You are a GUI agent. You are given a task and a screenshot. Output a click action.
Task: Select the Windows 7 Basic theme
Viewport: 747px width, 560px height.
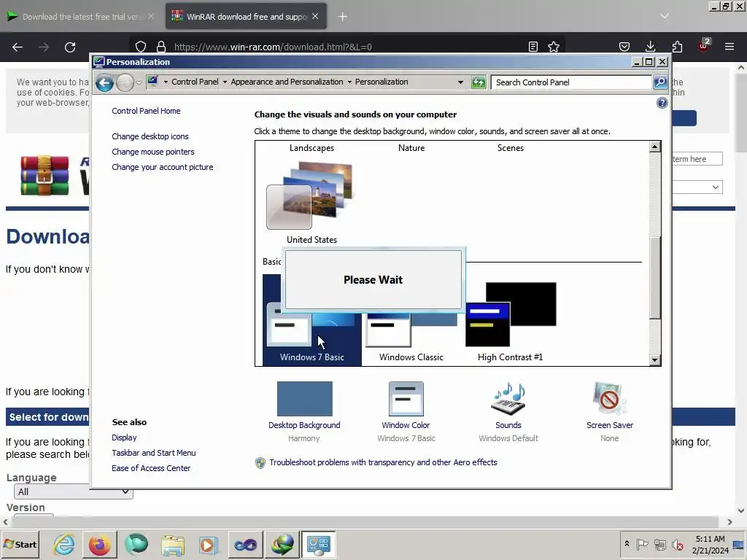pyautogui.click(x=311, y=333)
